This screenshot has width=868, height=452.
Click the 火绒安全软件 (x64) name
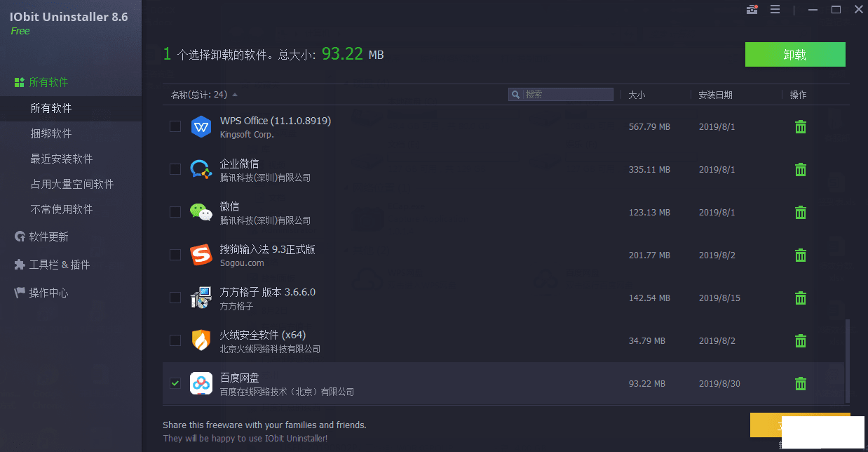(x=263, y=335)
